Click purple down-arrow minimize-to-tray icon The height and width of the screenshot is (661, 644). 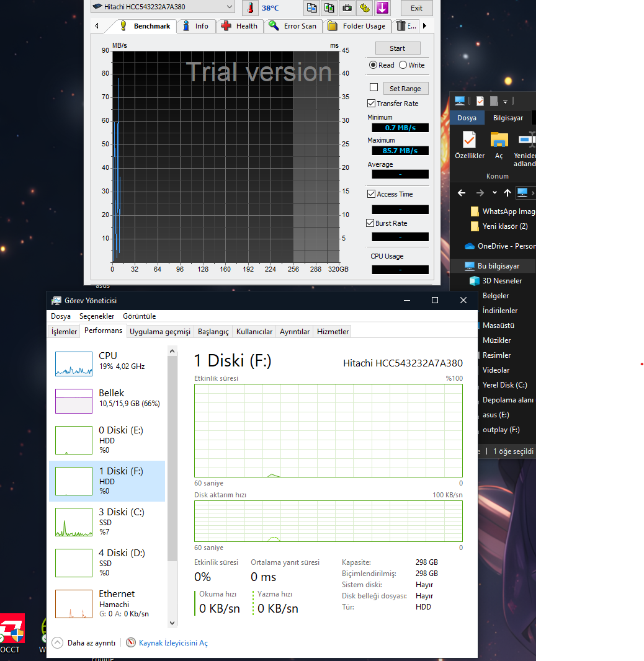pyautogui.click(x=383, y=7)
